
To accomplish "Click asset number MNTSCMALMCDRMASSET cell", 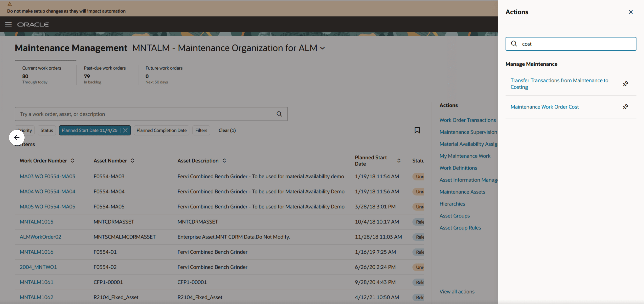I will pos(124,237).
